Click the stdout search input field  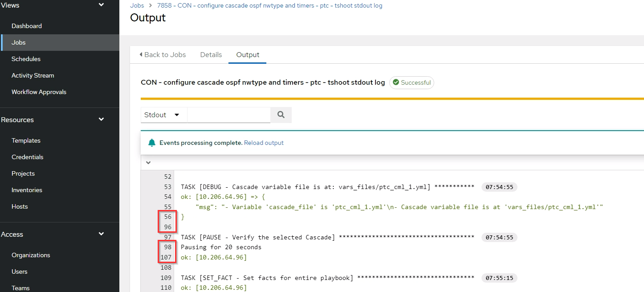tap(228, 115)
